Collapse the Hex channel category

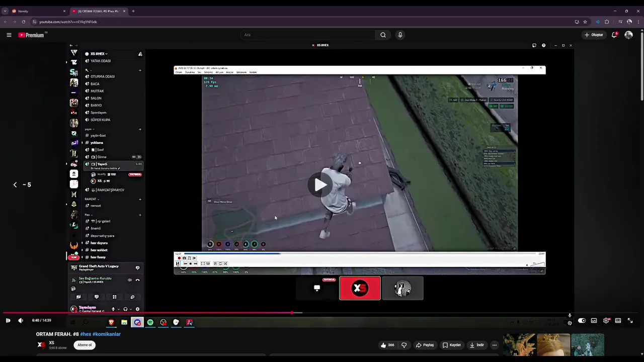coord(88,215)
